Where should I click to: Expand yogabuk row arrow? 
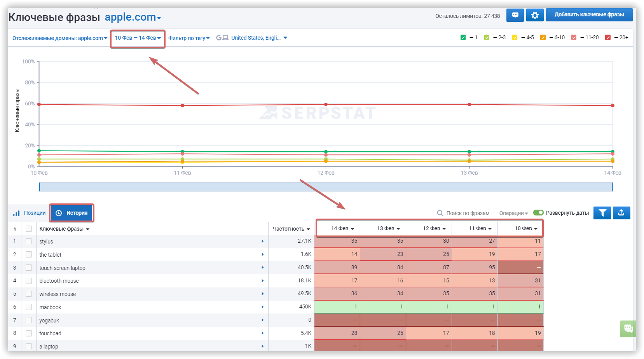[263, 320]
